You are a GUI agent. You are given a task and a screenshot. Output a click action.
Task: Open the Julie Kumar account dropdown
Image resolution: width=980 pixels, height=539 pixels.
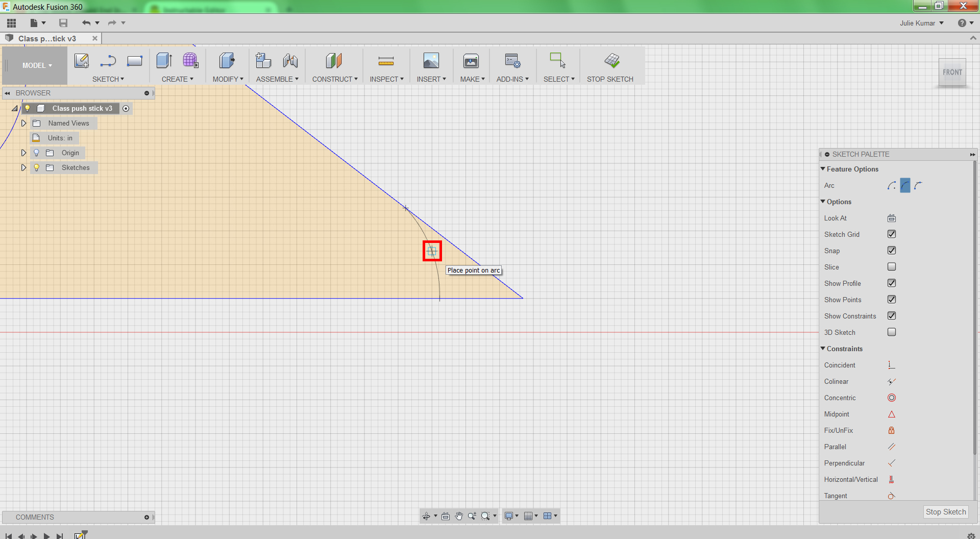click(x=921, y=23)
